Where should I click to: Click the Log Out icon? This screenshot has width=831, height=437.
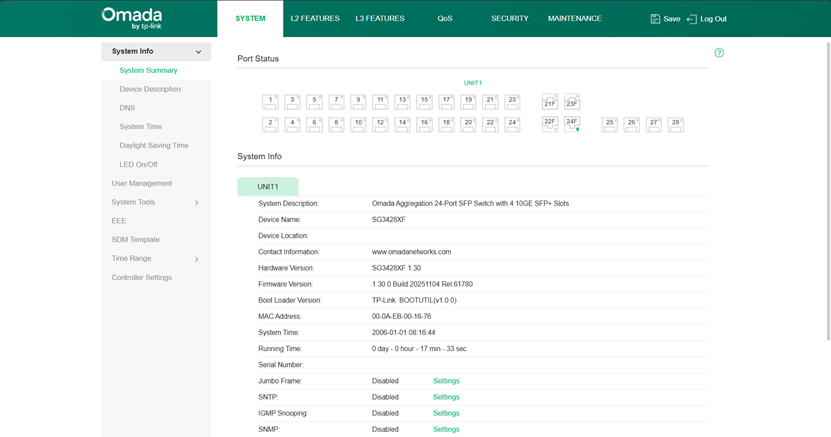coord(691,19)
